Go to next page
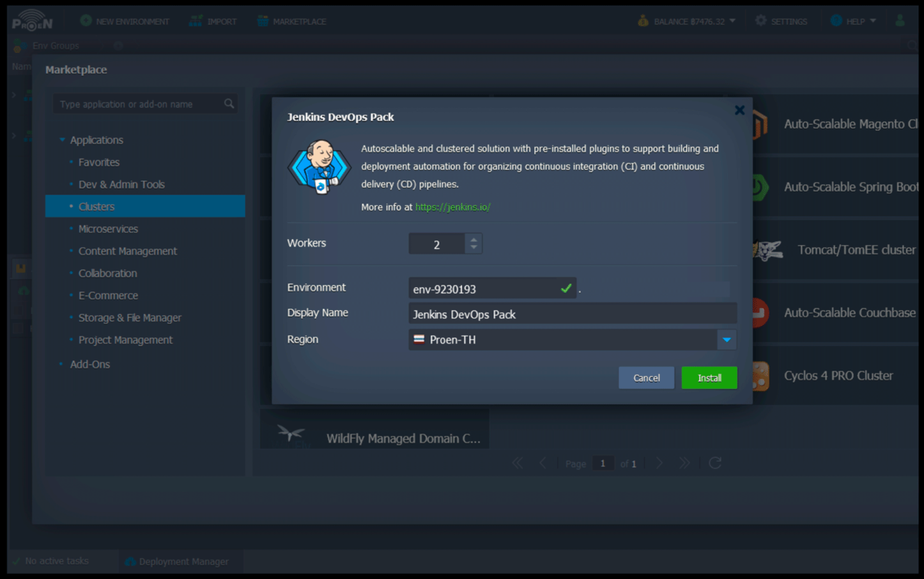 [x=659, y=463]
